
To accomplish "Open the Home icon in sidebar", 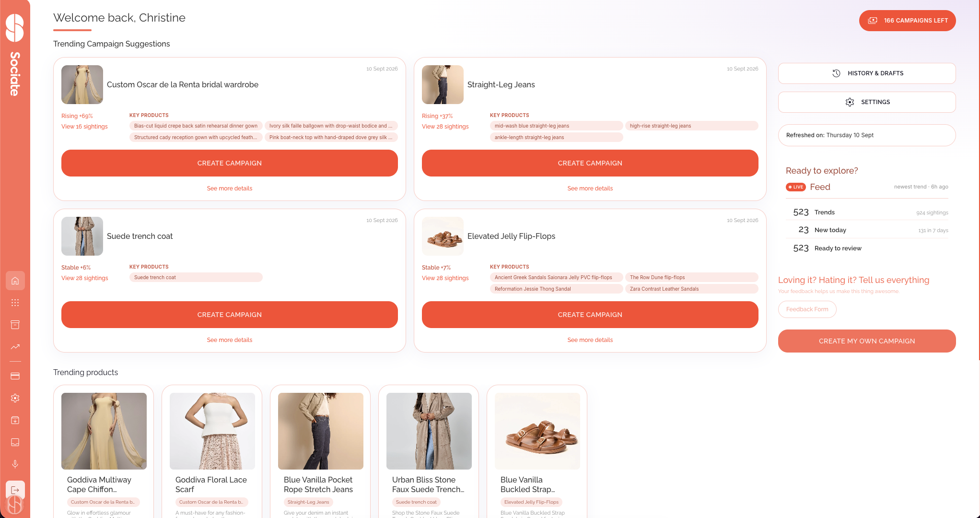I will pos(15,281).
